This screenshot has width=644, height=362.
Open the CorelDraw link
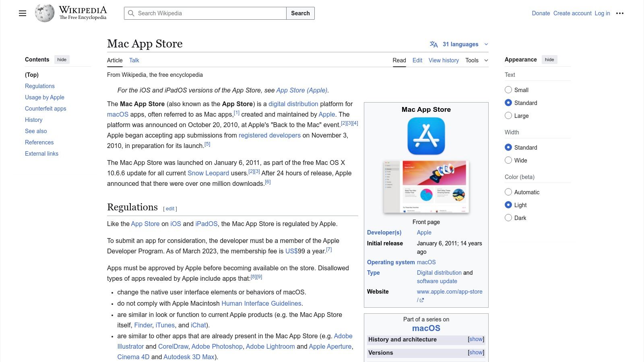[x=173, y=346]
